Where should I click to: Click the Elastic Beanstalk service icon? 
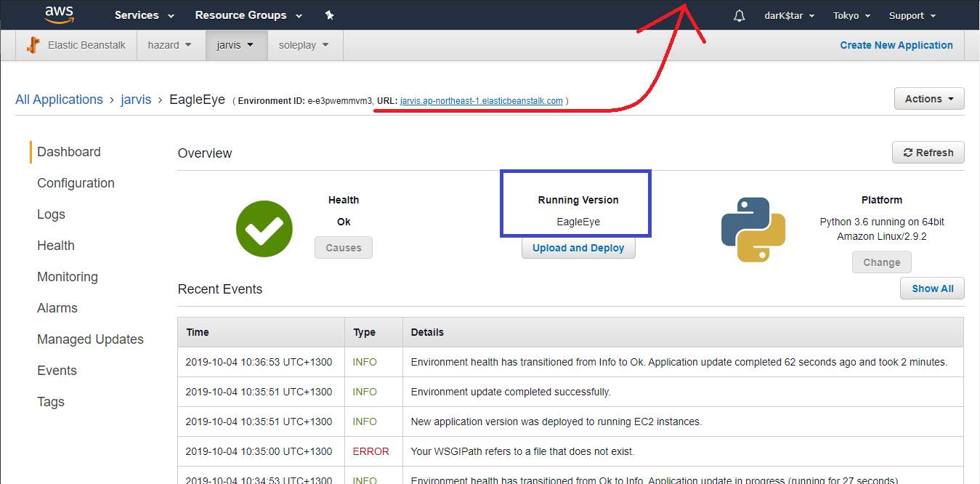(x=33, y=45)
